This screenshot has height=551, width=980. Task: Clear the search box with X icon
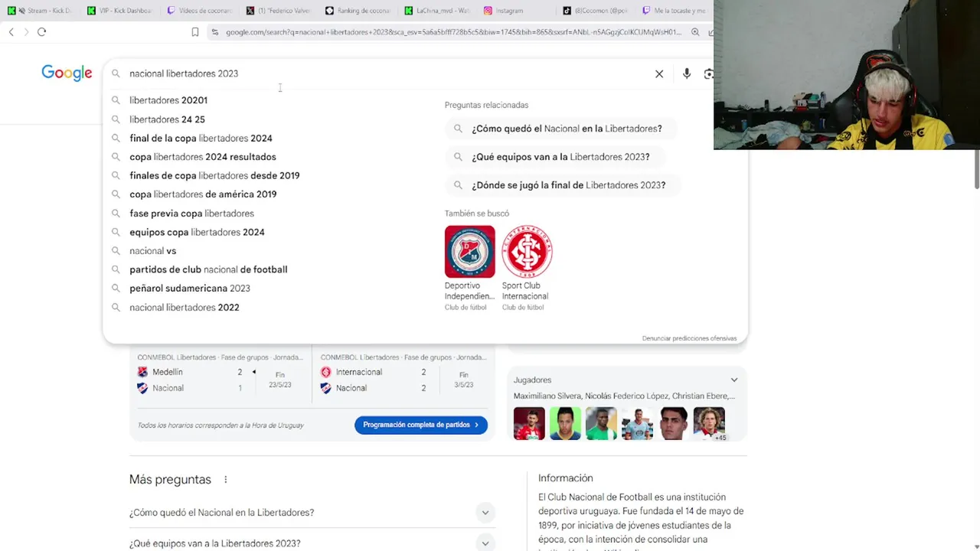point(659,73)
